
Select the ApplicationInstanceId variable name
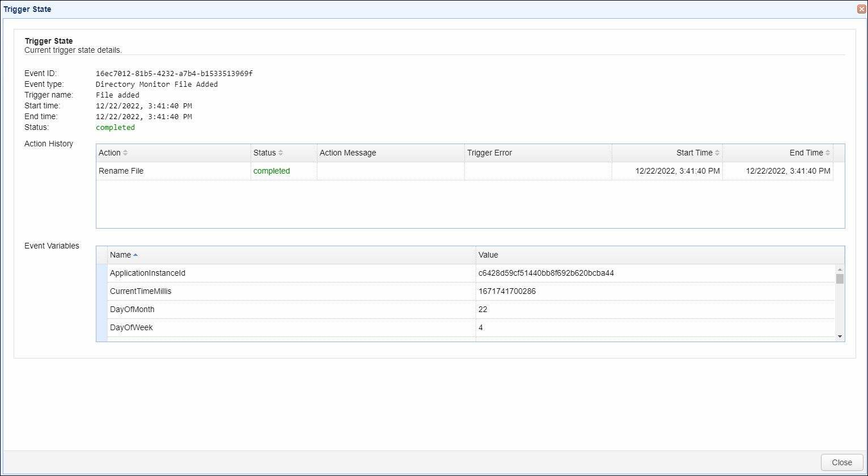147,273
